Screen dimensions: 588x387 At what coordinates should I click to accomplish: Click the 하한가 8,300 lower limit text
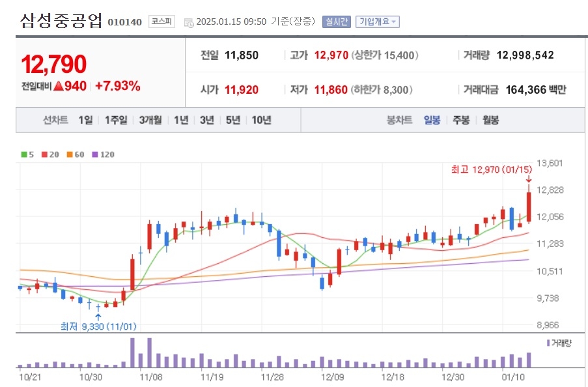[x=382, y=90]
